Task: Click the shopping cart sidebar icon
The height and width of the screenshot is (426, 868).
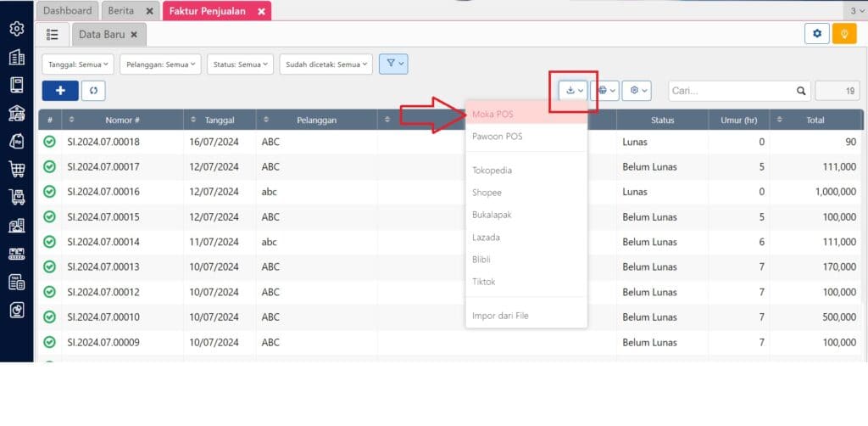Action: [16, 169]
